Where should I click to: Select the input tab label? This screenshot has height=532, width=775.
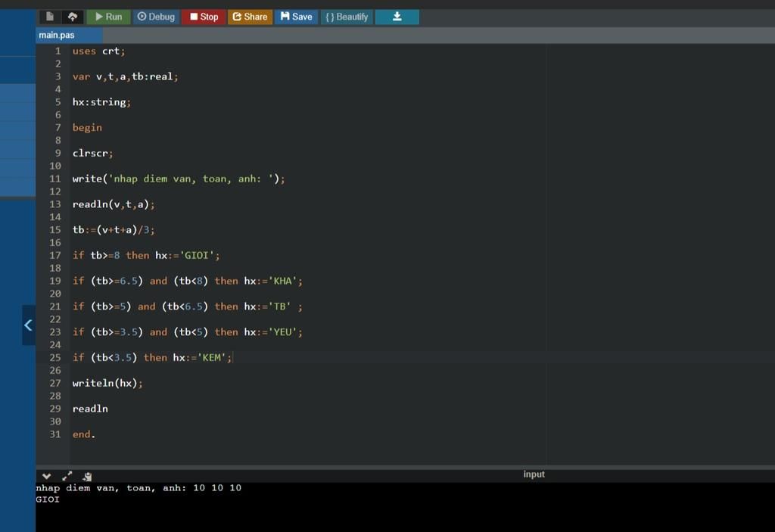(534, 474)
